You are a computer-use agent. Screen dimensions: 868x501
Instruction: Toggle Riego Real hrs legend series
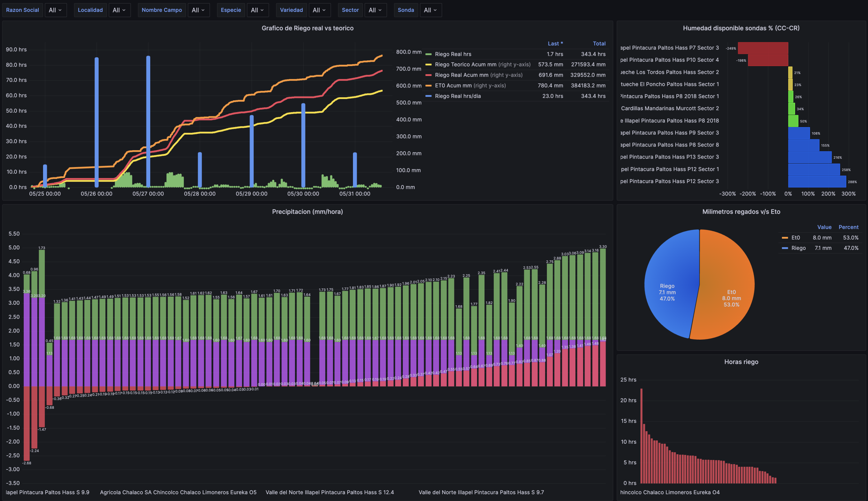(453, 54)
